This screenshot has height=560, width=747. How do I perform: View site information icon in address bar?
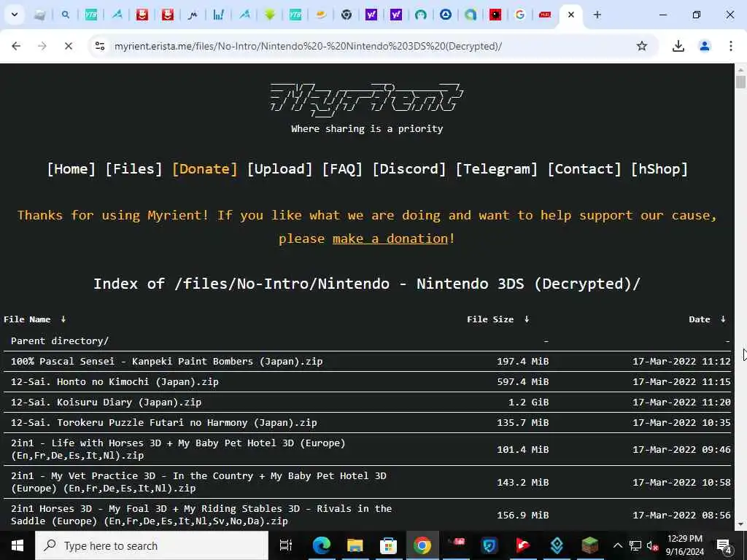click(x=100, y=46)
